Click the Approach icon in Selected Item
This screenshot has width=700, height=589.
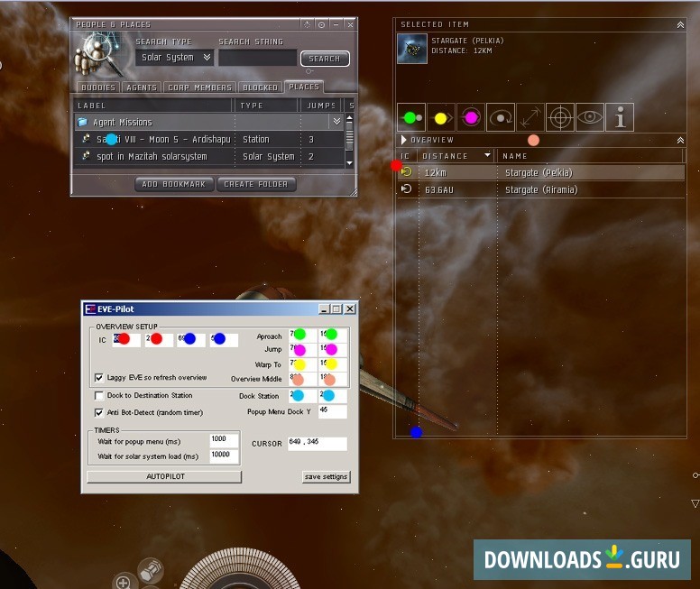(x=411, y=117)
